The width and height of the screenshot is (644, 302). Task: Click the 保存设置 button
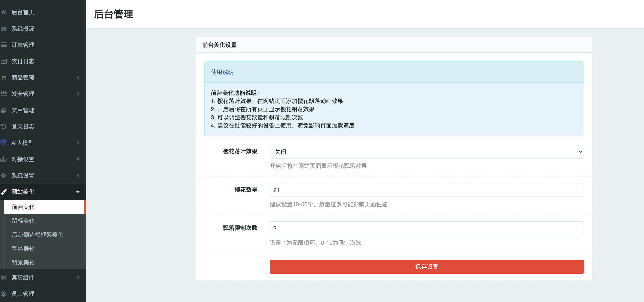[426, 266]
